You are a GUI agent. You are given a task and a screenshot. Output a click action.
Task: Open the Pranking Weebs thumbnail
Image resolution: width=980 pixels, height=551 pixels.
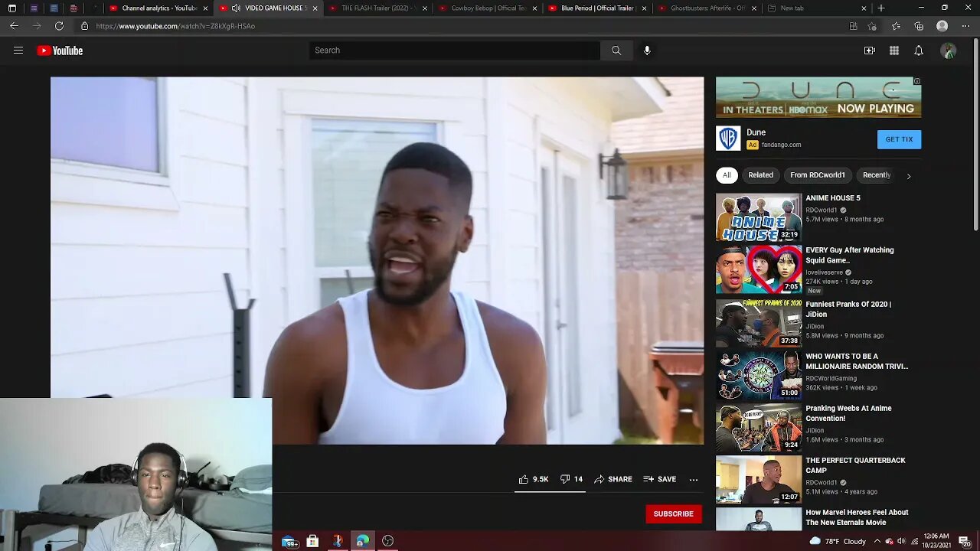[x=759, y=427]
